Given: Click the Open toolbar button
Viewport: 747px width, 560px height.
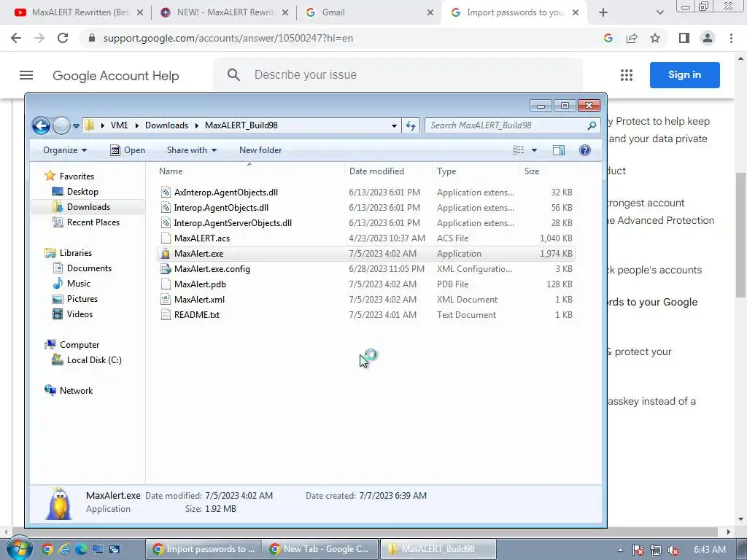Looking at the screenshot, I should (127, 150).
